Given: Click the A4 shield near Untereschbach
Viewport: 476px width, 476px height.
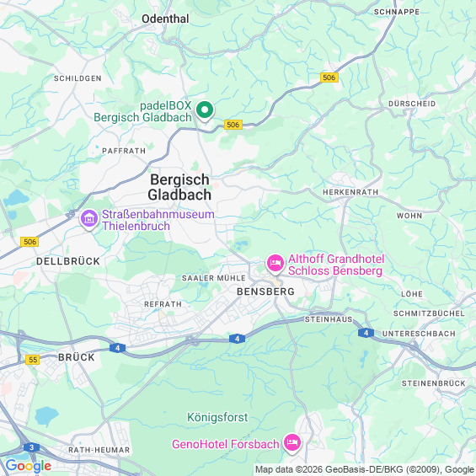Looking at the screenshot, I should (x=366, y=333).
